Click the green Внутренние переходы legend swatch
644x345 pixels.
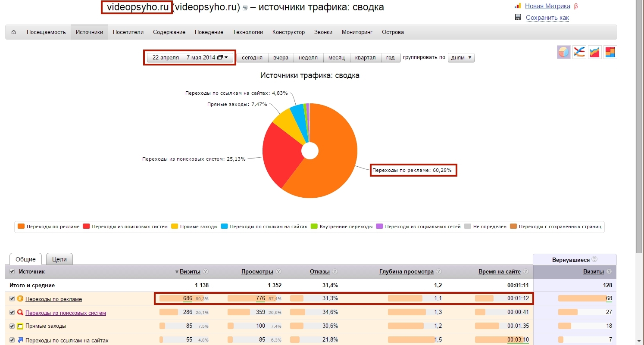coord(314,226)
